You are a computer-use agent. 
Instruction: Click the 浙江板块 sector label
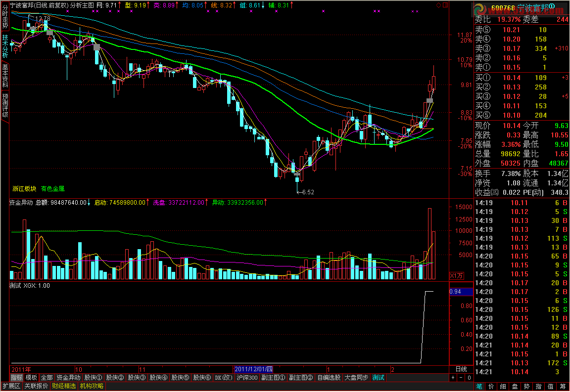(24, 189)
